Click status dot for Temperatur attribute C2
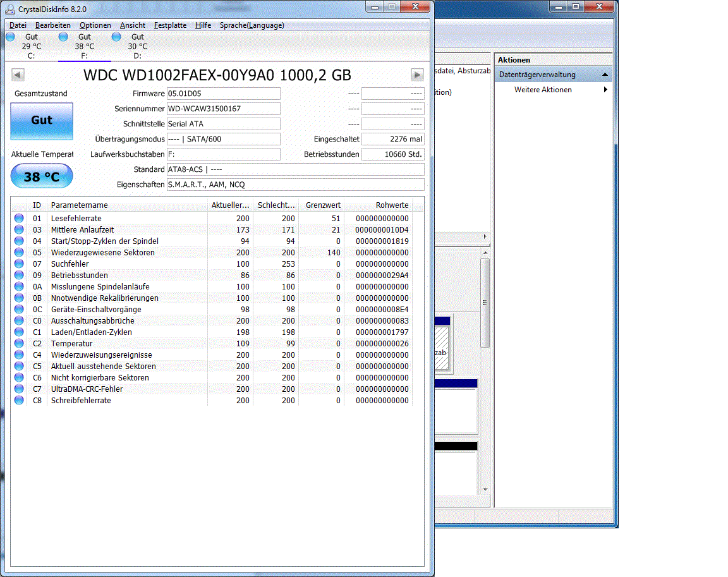Image resolution: width=728 pixels, height=577 pixels. 19,343
